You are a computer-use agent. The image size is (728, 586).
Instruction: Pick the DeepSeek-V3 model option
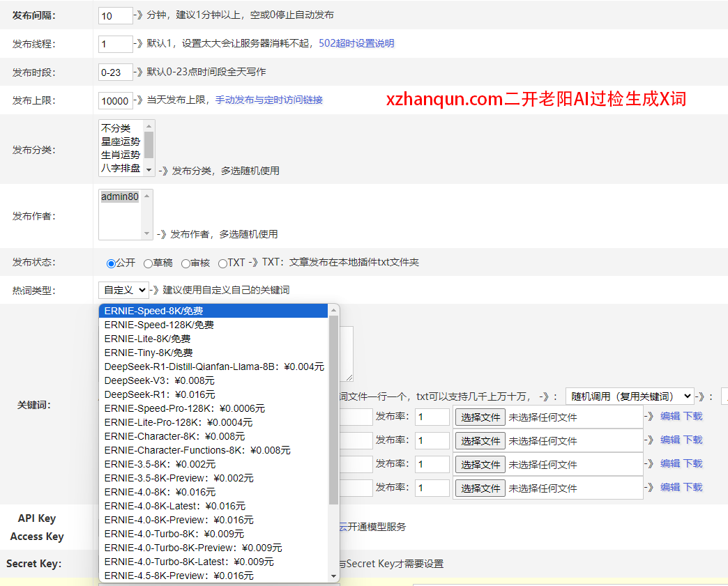[213, 380]
